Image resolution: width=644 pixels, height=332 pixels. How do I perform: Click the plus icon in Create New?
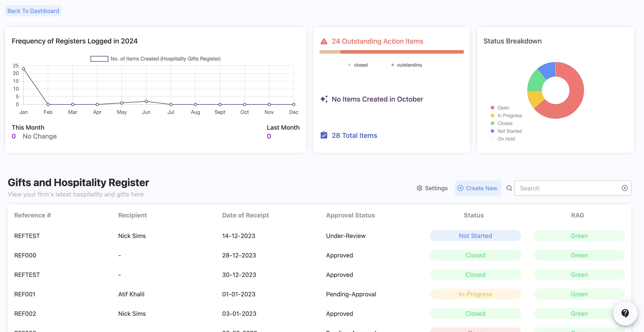click(460, 188)
